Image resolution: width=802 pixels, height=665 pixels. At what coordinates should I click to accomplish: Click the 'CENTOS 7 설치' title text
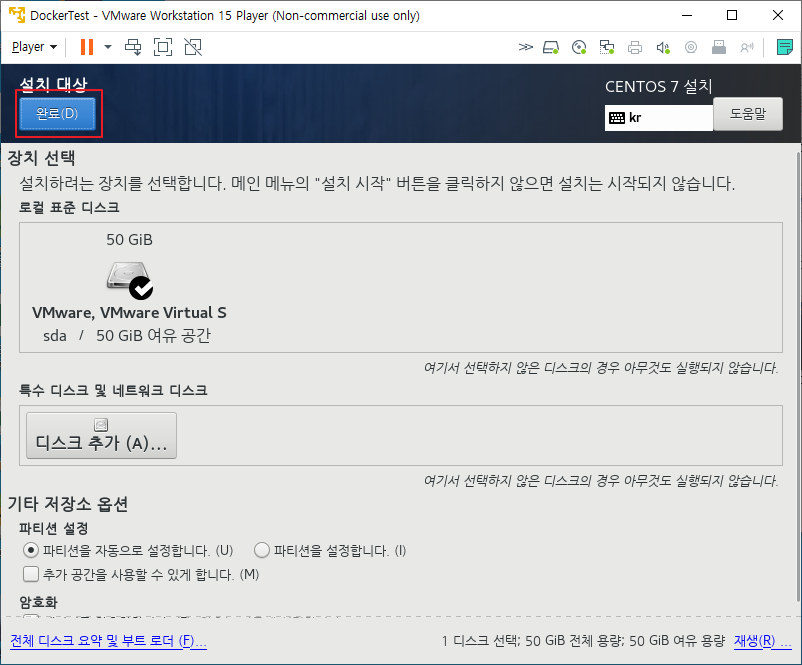[x=659, y=86]
